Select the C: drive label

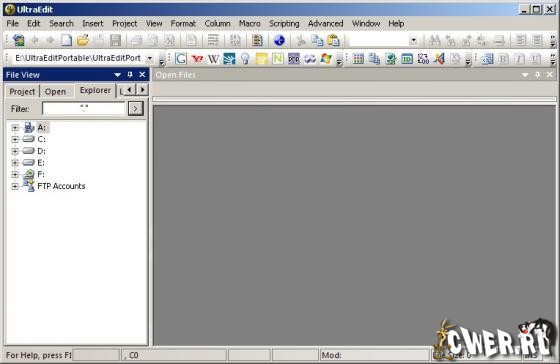41,139
